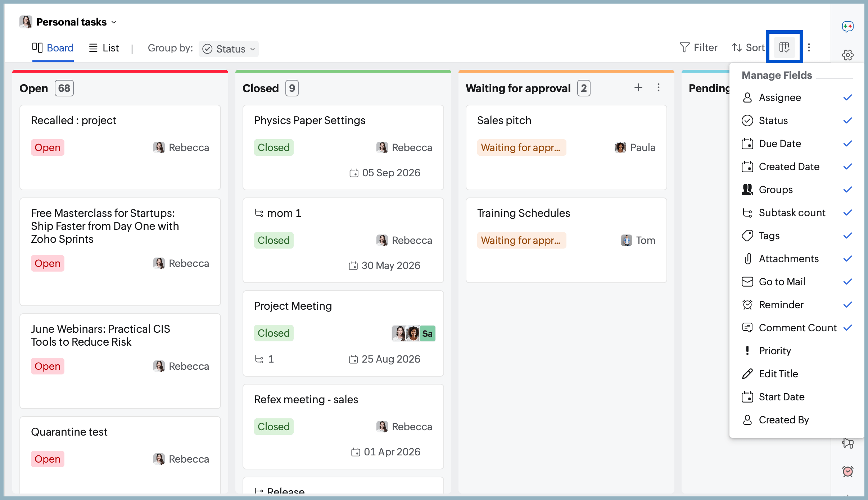Toggle the Comment Count field
The height and width of the screenshot is (500, 868).
pyautogui.click(x=797, y=328)
